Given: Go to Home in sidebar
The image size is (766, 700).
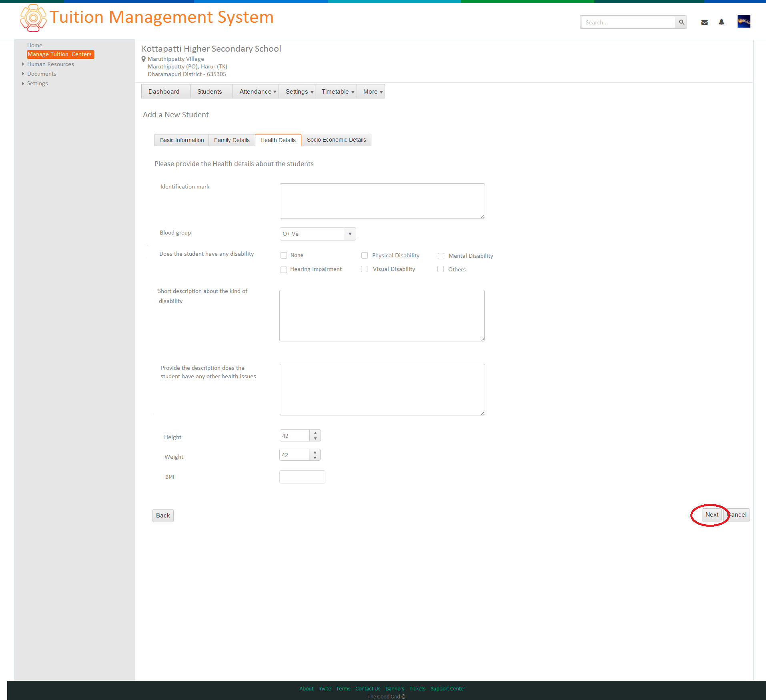Looking at the screenshot, I should click(x=35, y=45).
